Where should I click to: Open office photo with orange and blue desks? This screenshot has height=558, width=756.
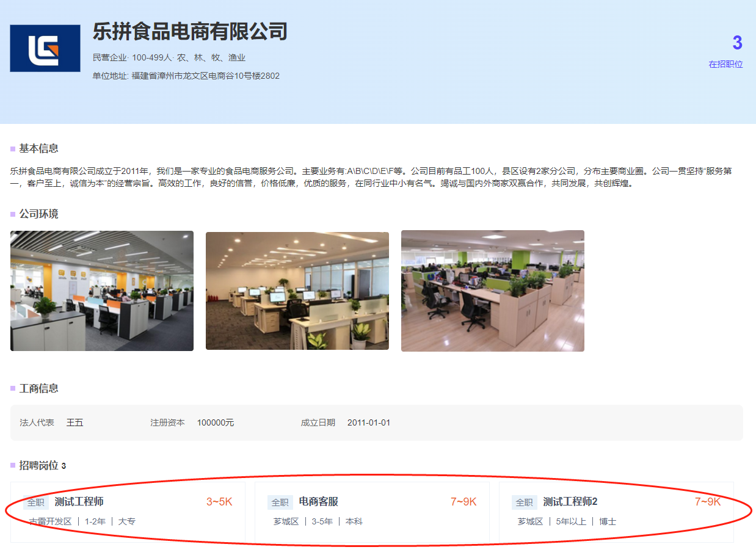click(102, 291)
